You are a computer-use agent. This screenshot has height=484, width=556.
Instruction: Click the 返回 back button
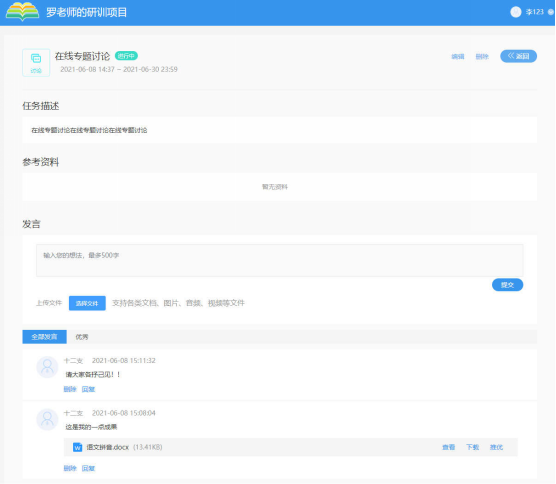pyautogui.click(x=518, y=56)
